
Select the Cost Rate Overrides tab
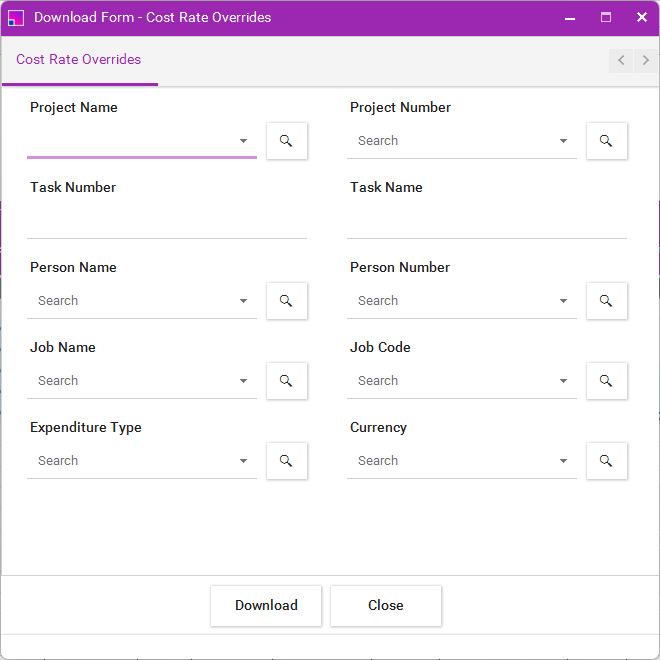[79, 60]
